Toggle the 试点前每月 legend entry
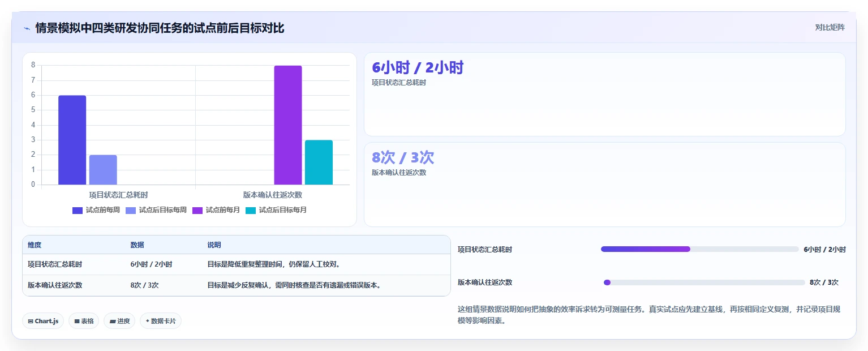The width and height of the screenshot is (868, 351). coord(216,210)
